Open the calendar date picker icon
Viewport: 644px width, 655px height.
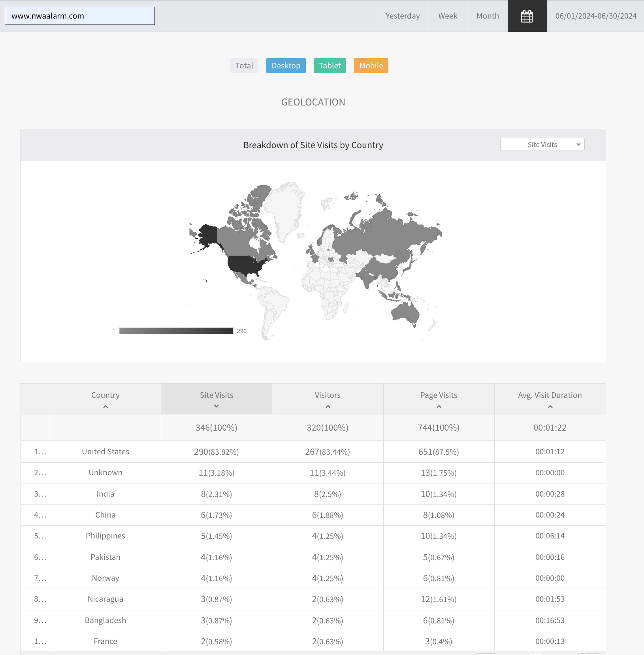527,16
